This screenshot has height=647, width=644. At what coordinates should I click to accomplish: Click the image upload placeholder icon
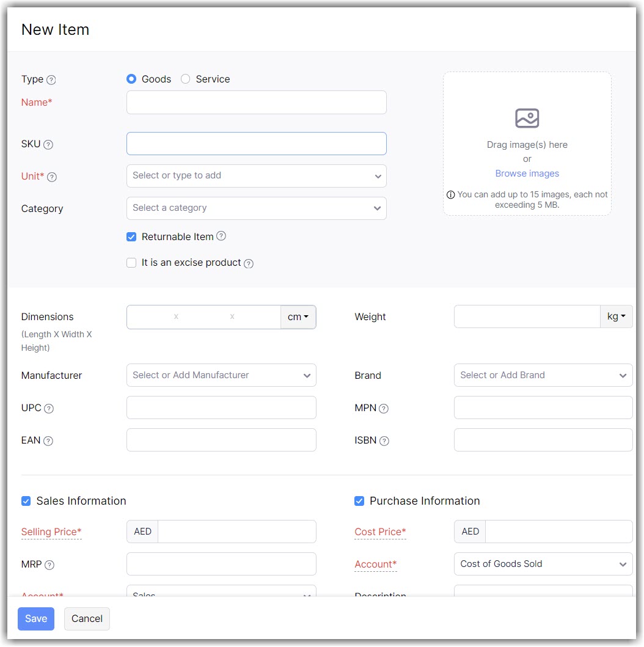(527, 118)
